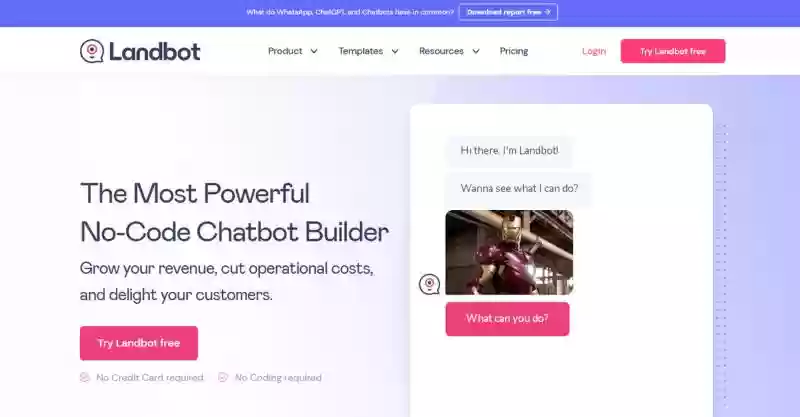Click the Landbot wordmark text
The height and width of the screenshot is (417, 800).
pyautogui.click(x=155, y=52)
